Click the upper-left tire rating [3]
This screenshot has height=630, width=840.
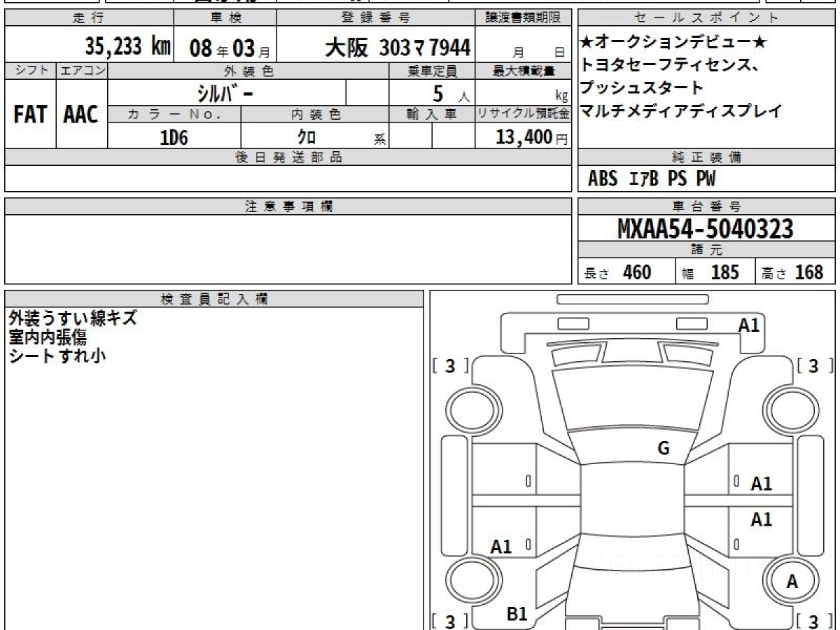(450, 365)
